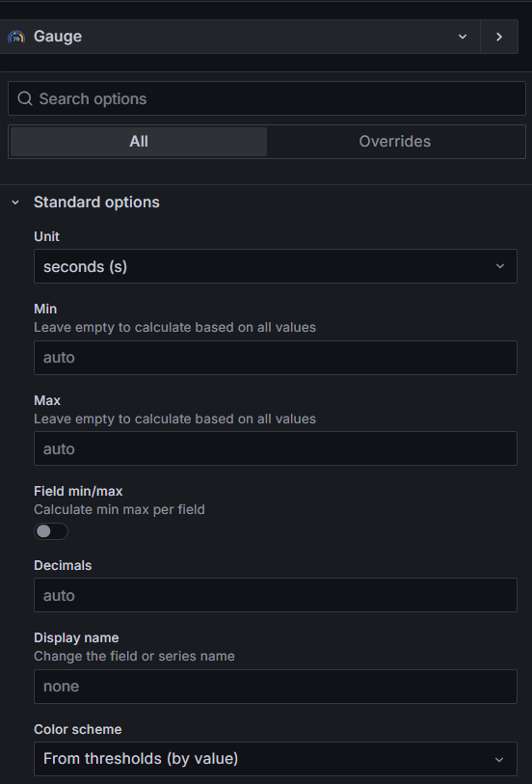Screen dimensions: 532x784
Task: Focus the Search options field
Action: pyautogui.click(x=267, y=98)
